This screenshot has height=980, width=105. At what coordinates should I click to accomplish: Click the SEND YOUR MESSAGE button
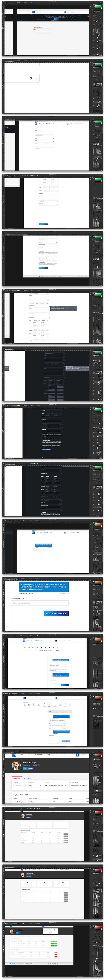tap(56, 613)
